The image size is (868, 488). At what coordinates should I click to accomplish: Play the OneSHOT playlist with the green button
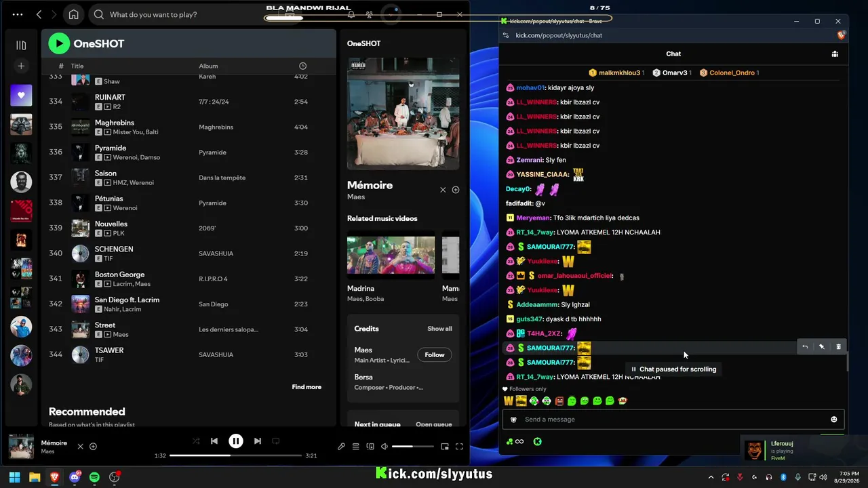59,43
